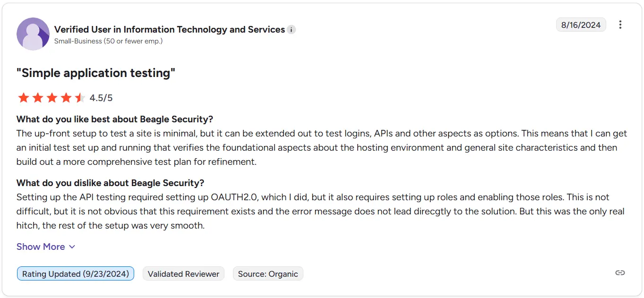Click the 8/16/2024 date badge
The height and width of the screenshot is (298, 644).
(x=581, y=25)
